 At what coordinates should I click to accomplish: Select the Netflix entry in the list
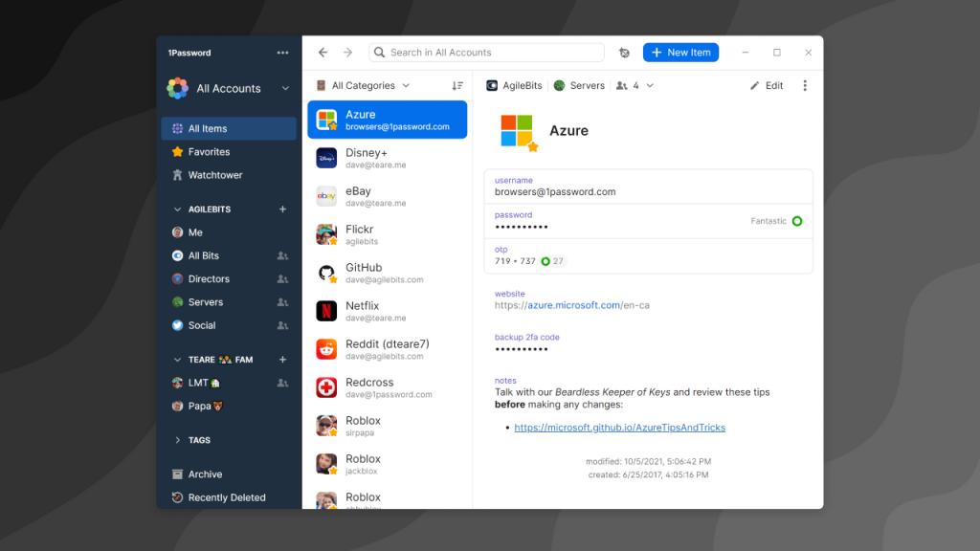coord(387,311)
